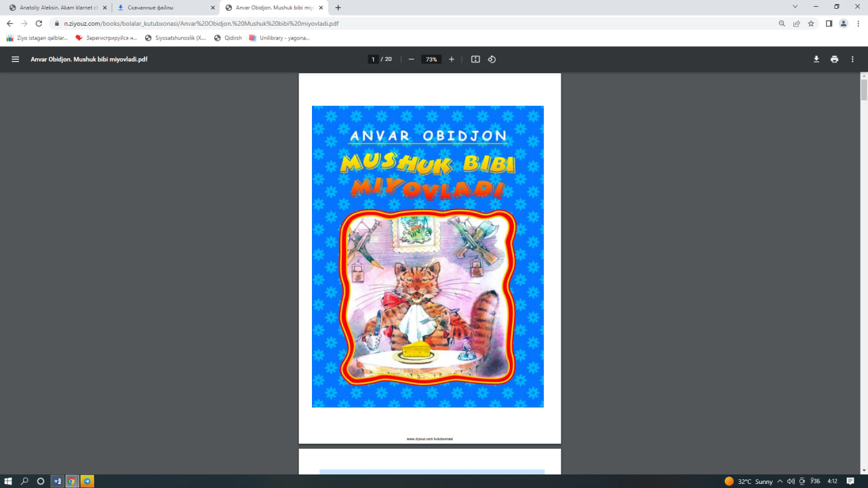Expand the tab search chevron
This screenshot has height=488, width=868.
795,7
